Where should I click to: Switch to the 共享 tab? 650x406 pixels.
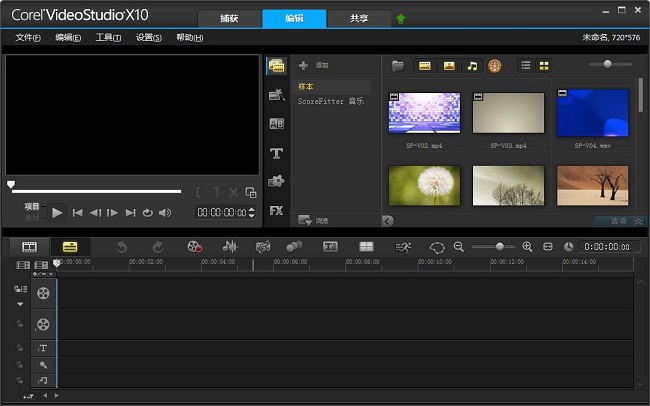tap(357, 18)
